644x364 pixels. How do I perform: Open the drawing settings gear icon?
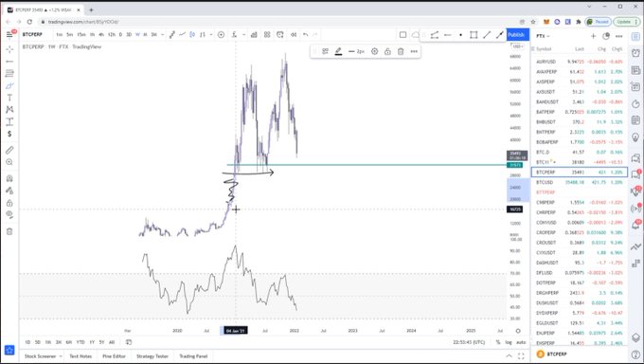point(375,51)
